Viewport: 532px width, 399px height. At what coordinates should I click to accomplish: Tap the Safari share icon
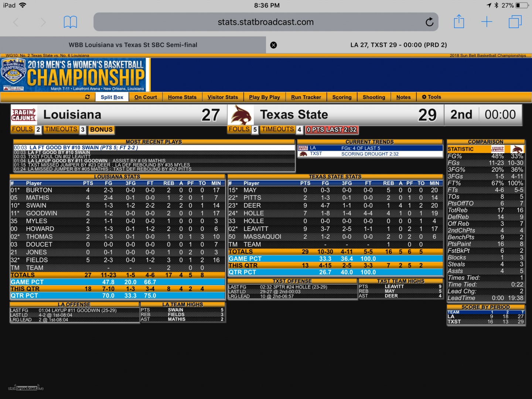pyautogui.click(x=459, y=22)
